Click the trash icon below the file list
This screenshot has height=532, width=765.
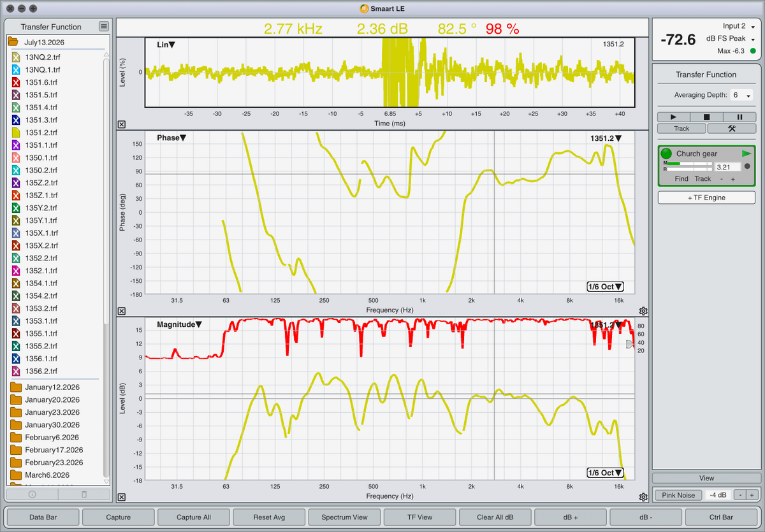[x=84, y=494]
